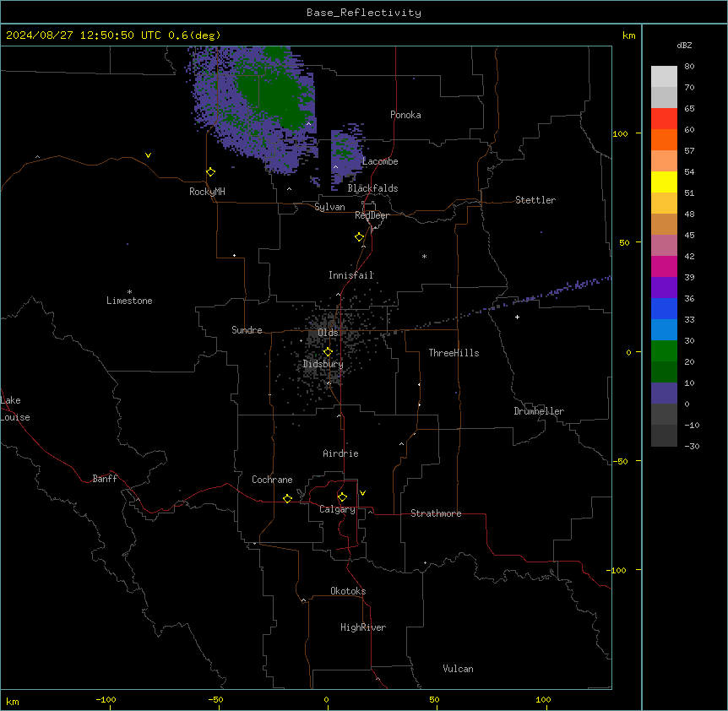Screen dimensions: 728x711
Task: Select the ThreeHills label
Action: 454,353
